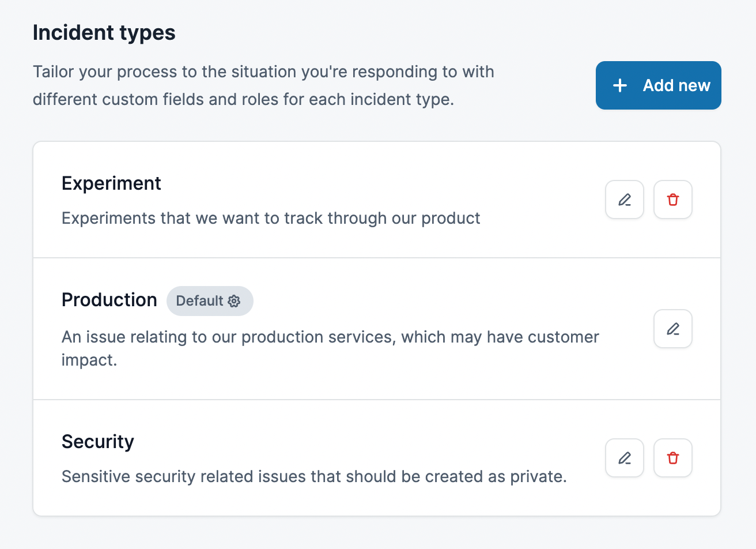Select the 'Production' title
The height and width of the screenshot is (549, 756).
(x=109, y=300)
